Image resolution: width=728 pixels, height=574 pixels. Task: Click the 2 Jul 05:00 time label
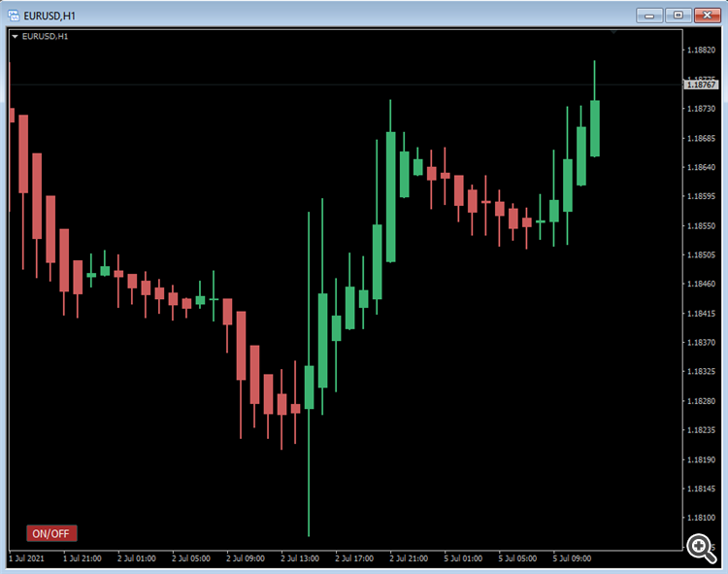[191, 558]
